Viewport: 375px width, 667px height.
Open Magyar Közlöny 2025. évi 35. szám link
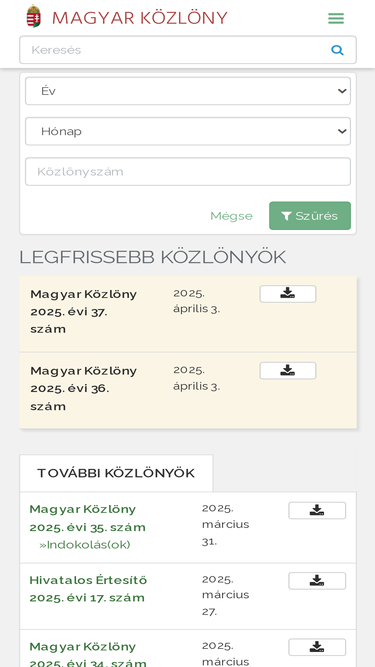point(88,518)
